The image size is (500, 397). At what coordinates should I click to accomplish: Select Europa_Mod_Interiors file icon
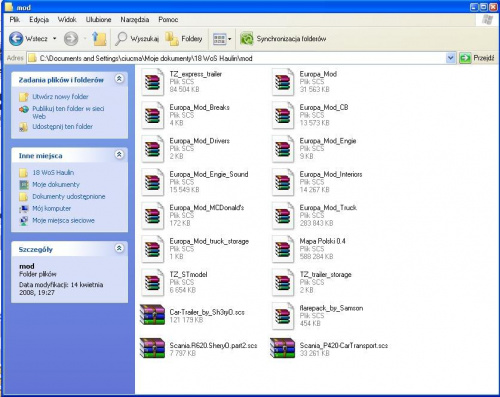pyautogui.click(x=283, y=182)
